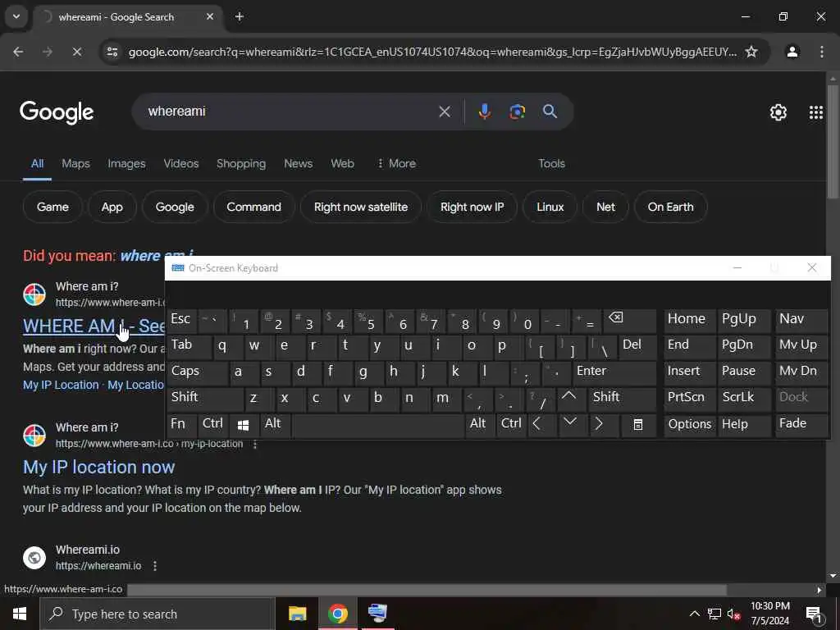Click the Windows logo key on keyboard

pos(243,426)
